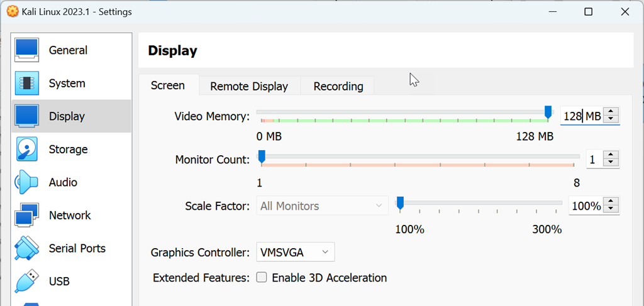Click the Display monitor icon
This screenshot has width=644, height=306.
click(26, 116)
